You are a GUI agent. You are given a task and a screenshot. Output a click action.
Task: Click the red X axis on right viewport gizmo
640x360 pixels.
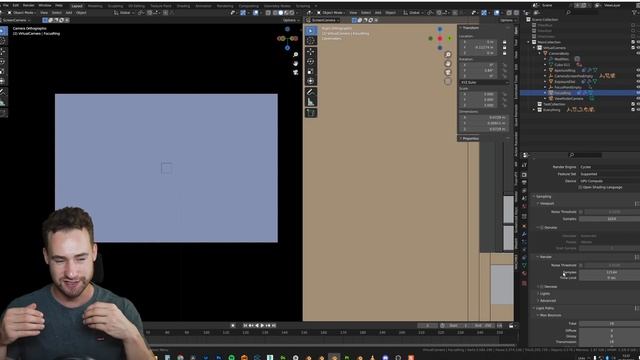point(440,38)
